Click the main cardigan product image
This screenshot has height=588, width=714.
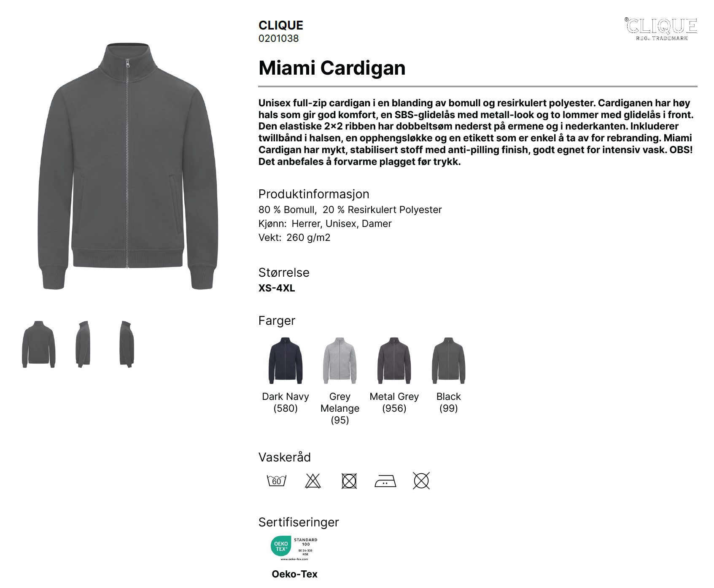(x=128, y=166)
